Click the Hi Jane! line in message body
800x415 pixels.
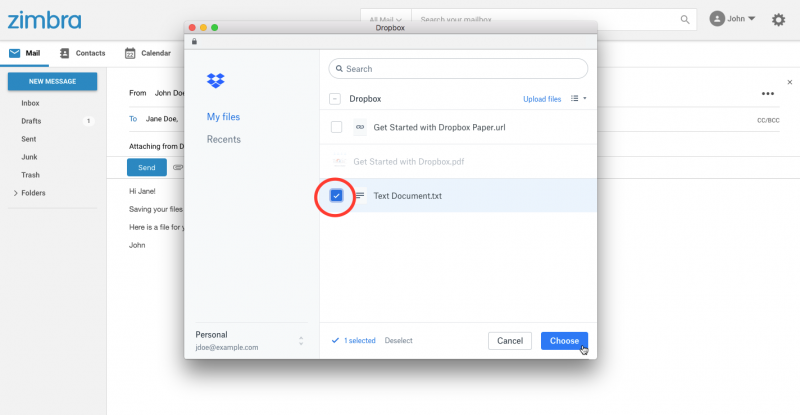coord(142,191)
